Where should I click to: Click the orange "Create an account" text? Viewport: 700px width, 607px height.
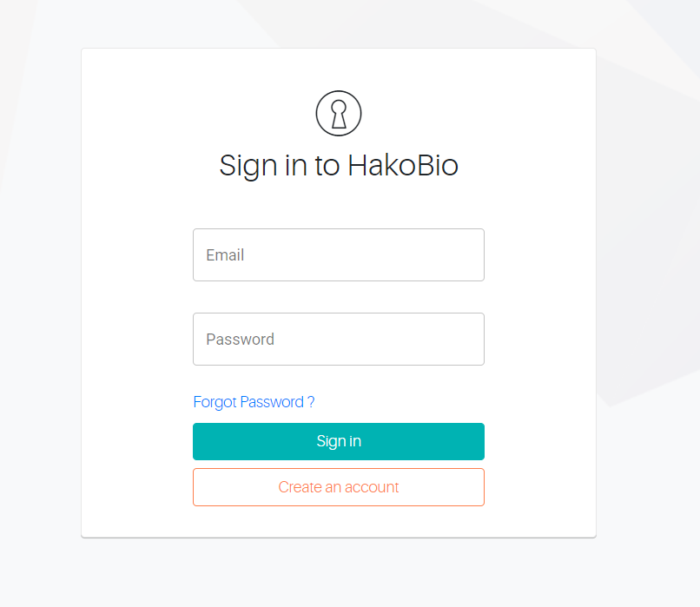click(x=339, y=487)
